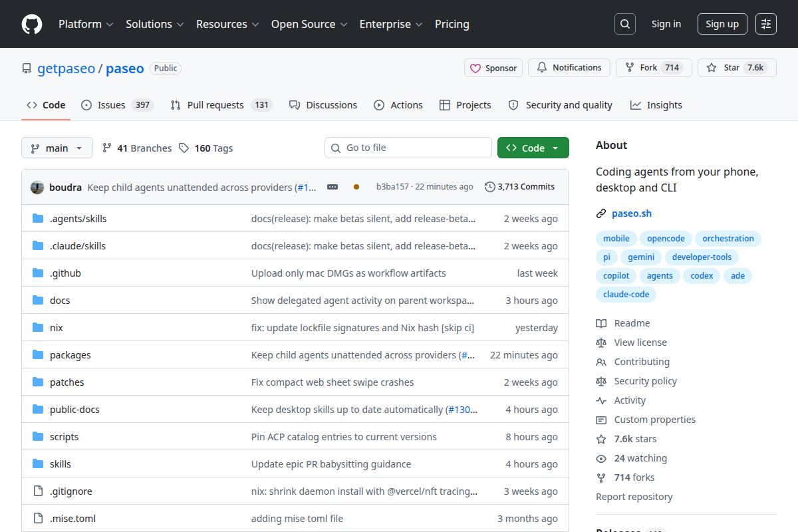Open the Security and quality tab
This screenshot has width=798, height=532.
pos(561,105)
